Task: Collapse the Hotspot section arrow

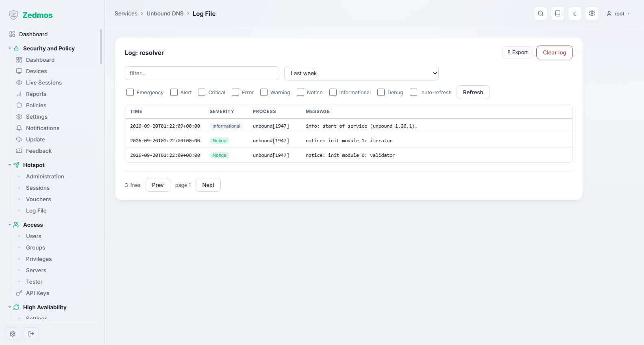Action: (10, 165)
